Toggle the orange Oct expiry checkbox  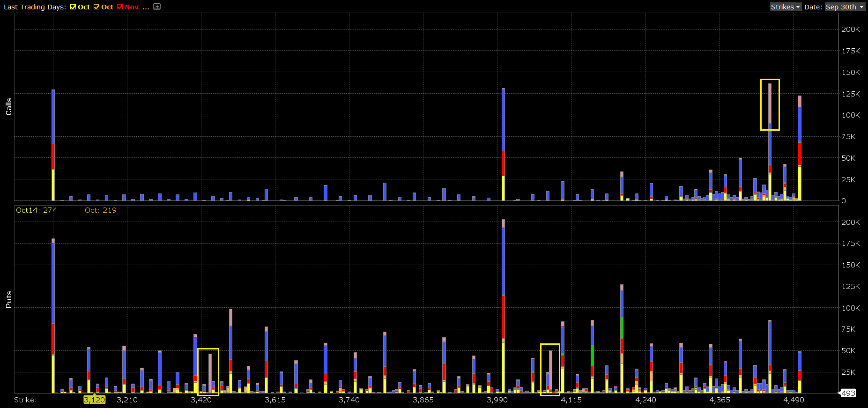[x=96, y=7]
